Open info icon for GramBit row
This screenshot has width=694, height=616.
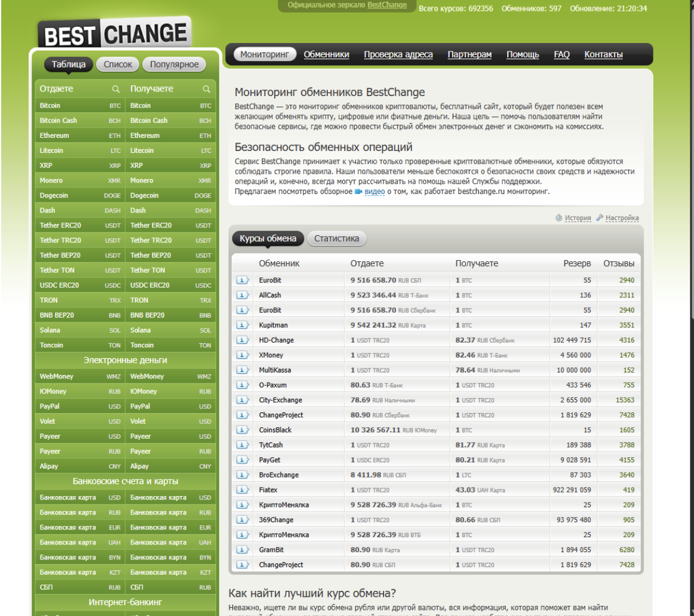point(242,550)
